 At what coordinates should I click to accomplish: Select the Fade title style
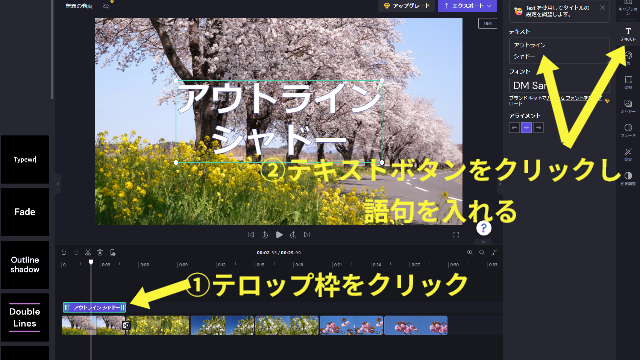(25, 212)
